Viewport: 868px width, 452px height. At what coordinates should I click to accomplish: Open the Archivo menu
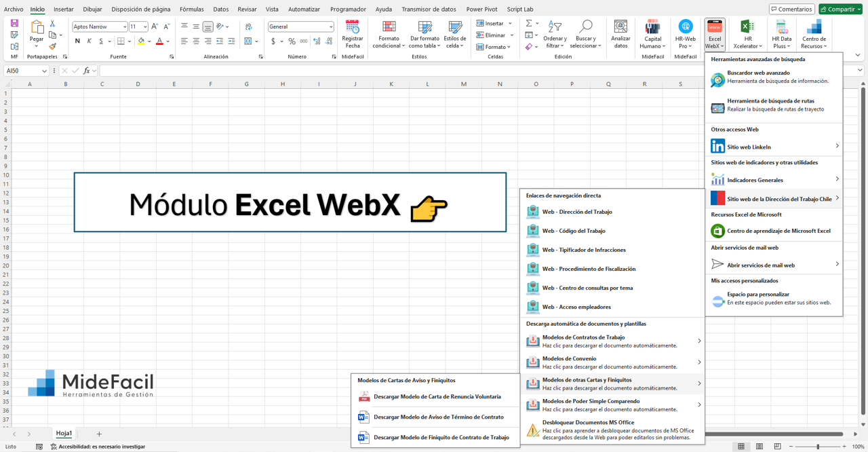pos(14,9)
